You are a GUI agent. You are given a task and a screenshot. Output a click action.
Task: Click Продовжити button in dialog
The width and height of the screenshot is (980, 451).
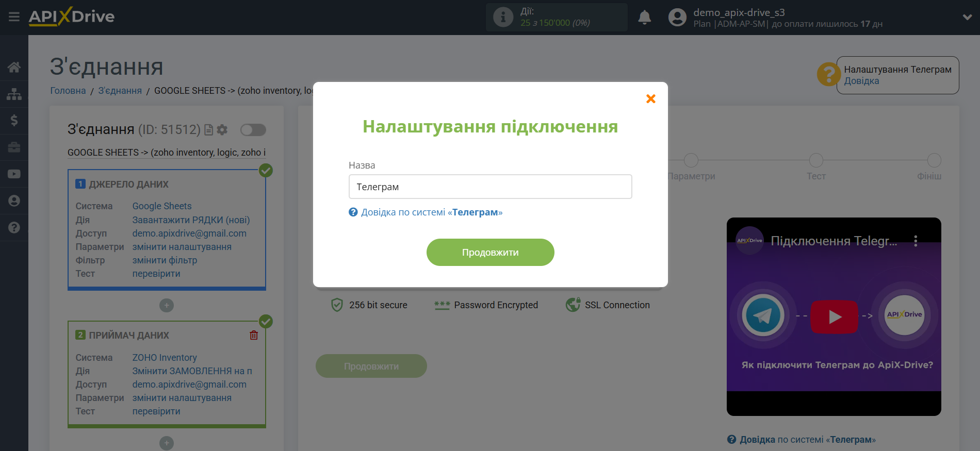(x=491, y=253)
